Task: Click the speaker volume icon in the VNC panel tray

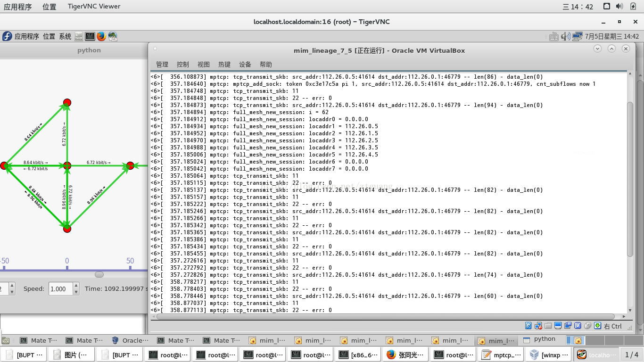Action: (x=566, y=36)
